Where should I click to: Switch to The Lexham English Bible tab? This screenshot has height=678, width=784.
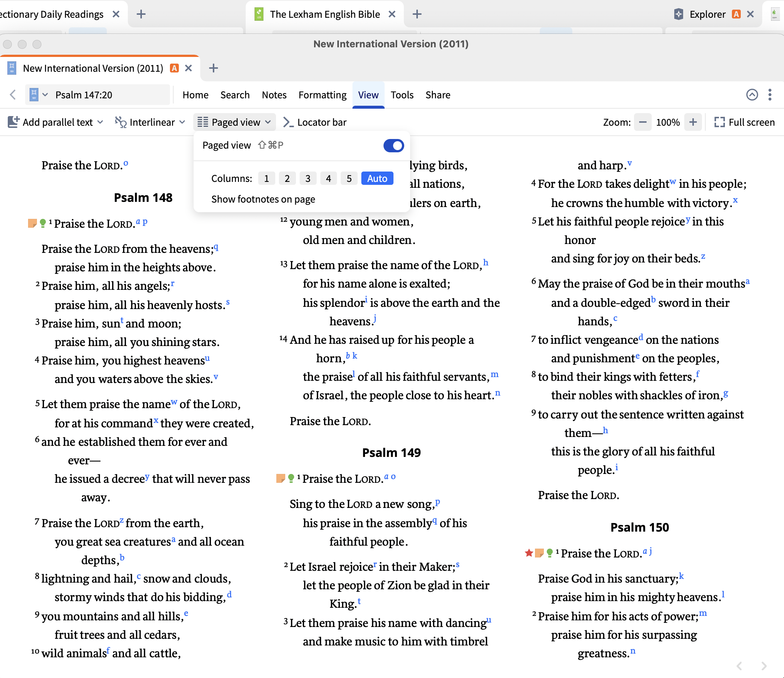pyautogui.click(x=324, y=14)
